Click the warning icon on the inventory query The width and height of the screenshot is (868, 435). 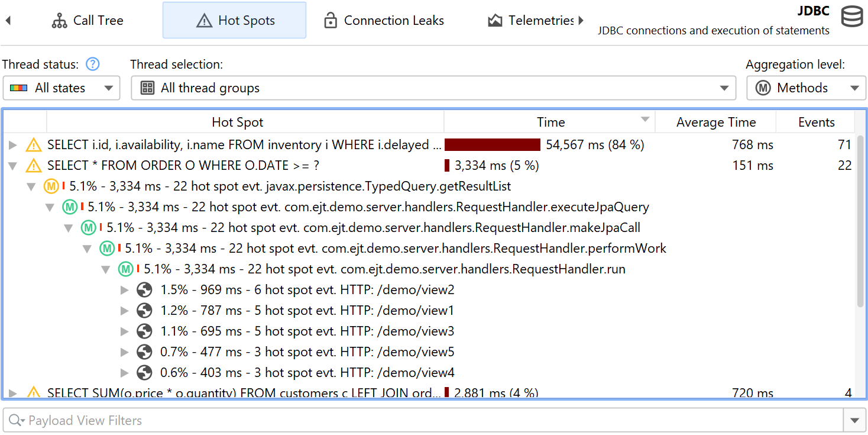tap(34, 144)
